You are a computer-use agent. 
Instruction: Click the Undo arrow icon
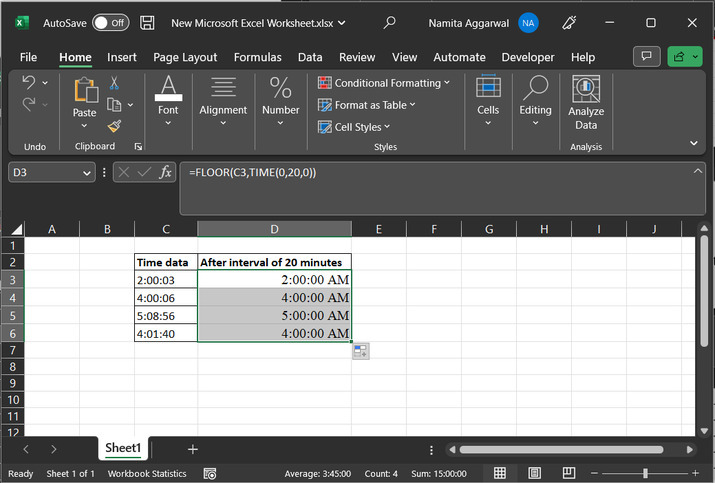coord(29,82)
